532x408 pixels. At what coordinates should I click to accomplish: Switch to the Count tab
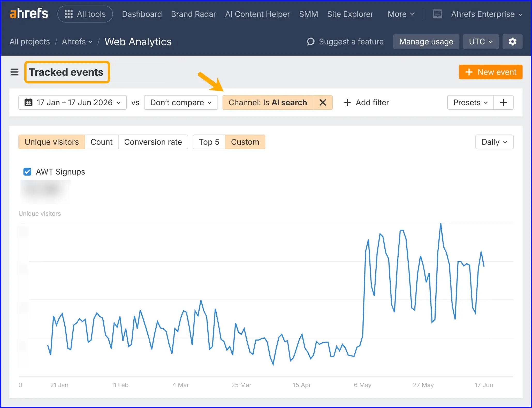101,142
